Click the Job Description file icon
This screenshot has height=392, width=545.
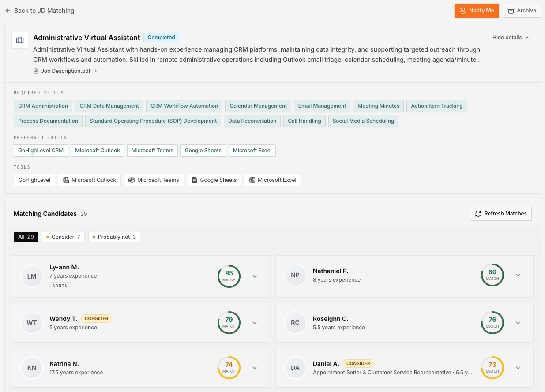point(36,71)
